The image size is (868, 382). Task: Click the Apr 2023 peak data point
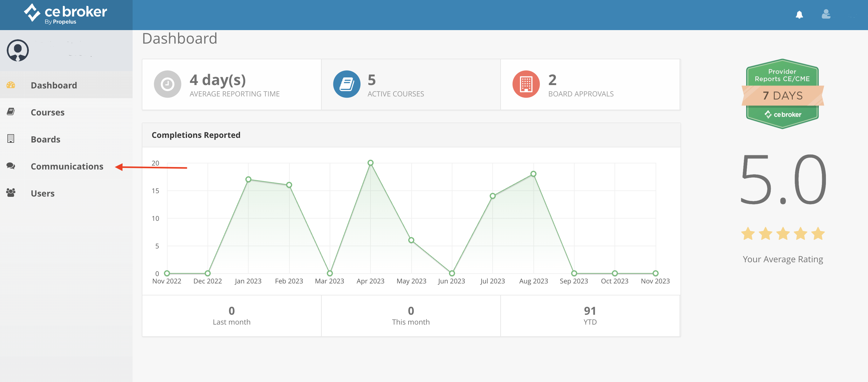tap(370, 163)
